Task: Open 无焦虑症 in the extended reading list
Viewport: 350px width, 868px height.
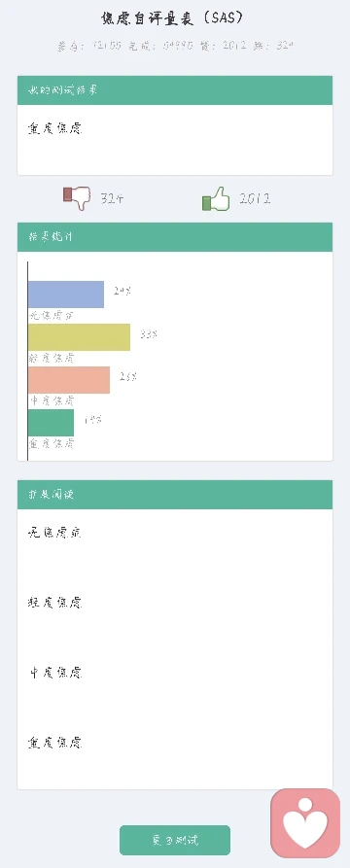Action: tap(54, 533)
